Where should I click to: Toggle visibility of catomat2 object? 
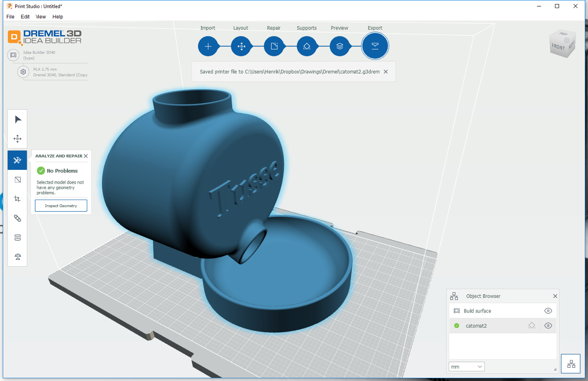tap(548, 325)
